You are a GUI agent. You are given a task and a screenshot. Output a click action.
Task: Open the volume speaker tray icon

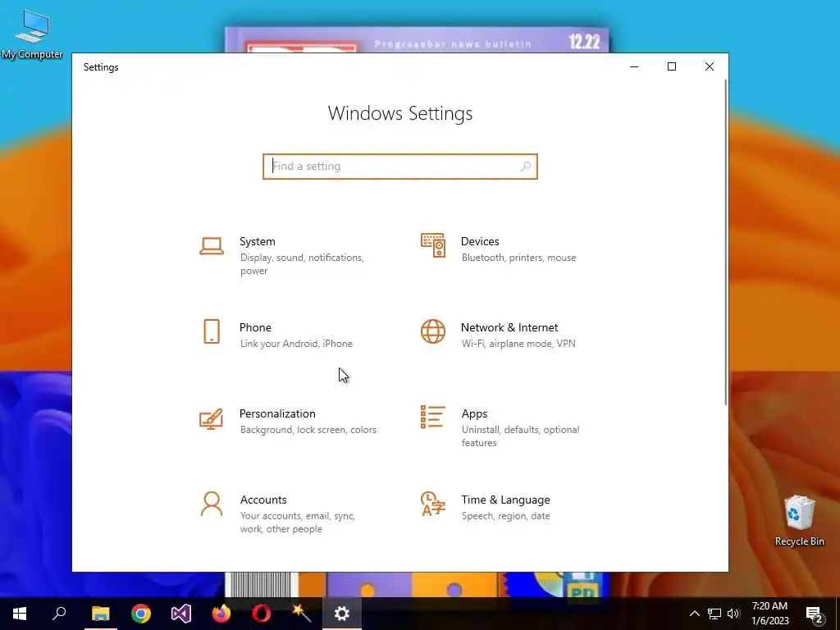click(x=733, y=614)
